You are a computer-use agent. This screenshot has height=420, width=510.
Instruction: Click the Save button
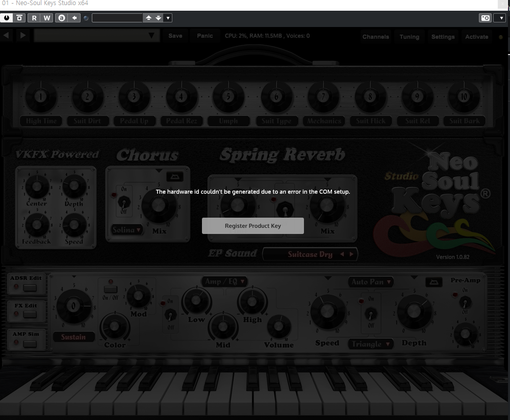(175, 36)
